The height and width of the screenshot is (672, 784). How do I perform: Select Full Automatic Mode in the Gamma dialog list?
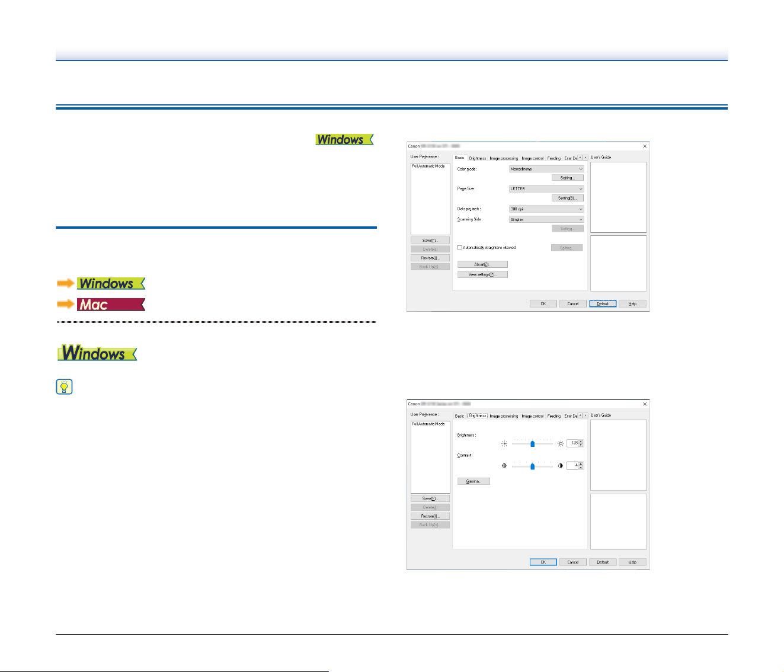[428, 424]
